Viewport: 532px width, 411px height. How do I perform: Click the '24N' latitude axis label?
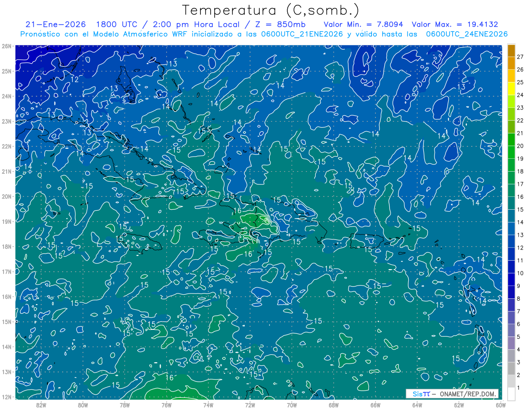(x=6, y=96)
